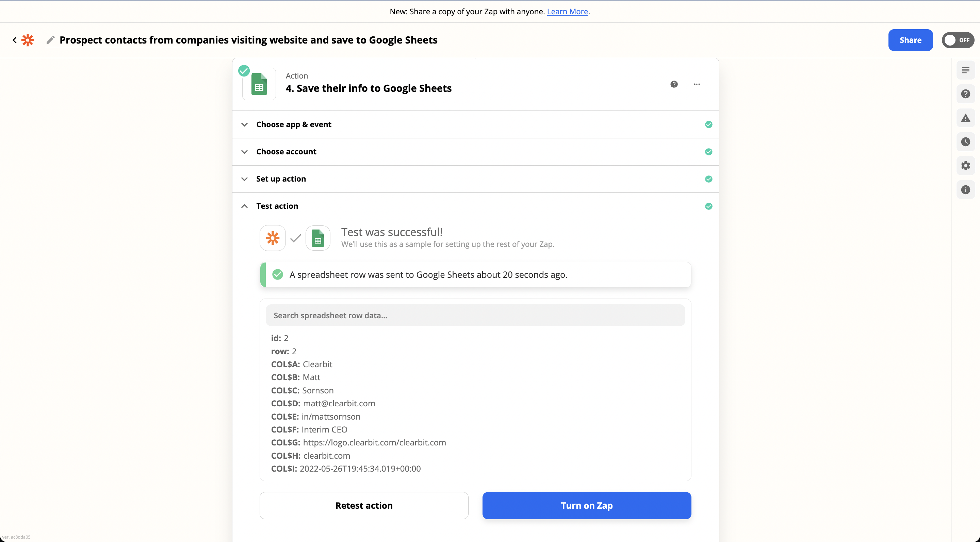Viewport: 980px width, 542px height.
Task: Open the sidebar warnings triangle icon
Action: [x=966, y=118]
